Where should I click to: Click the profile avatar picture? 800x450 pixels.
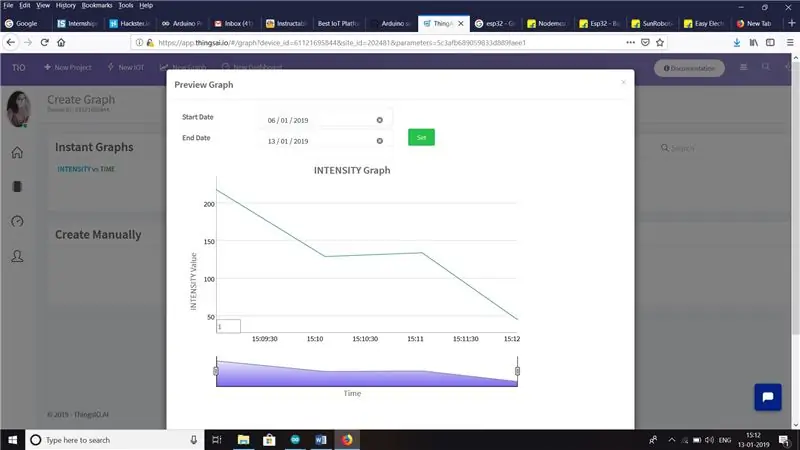click(x=18, y=109)
